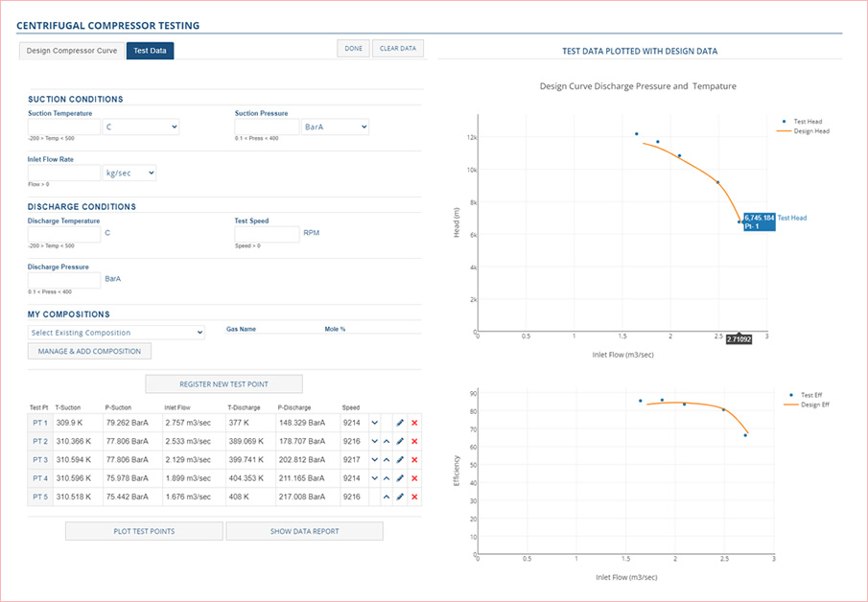Screen dimensions: 868x602
Task: Delete PT 5 row with red X
Action: 414,497
